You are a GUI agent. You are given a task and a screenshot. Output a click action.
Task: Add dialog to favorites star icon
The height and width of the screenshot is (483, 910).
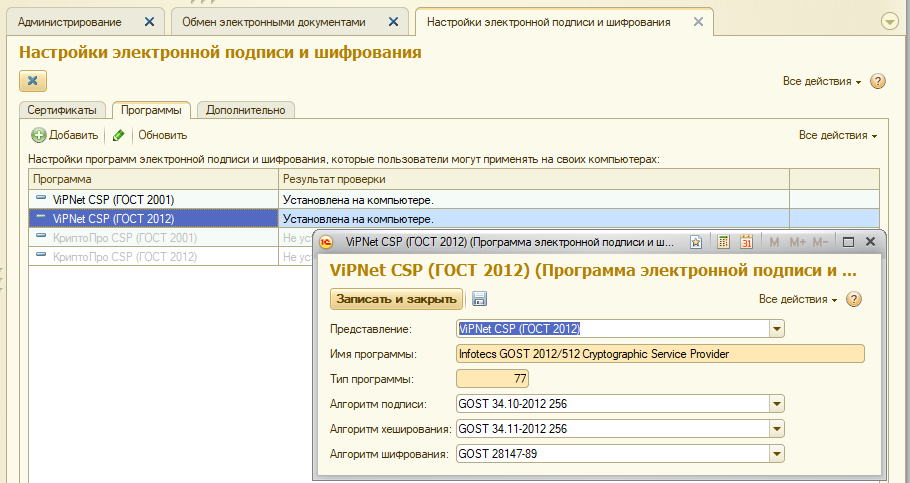coord(696,242)
